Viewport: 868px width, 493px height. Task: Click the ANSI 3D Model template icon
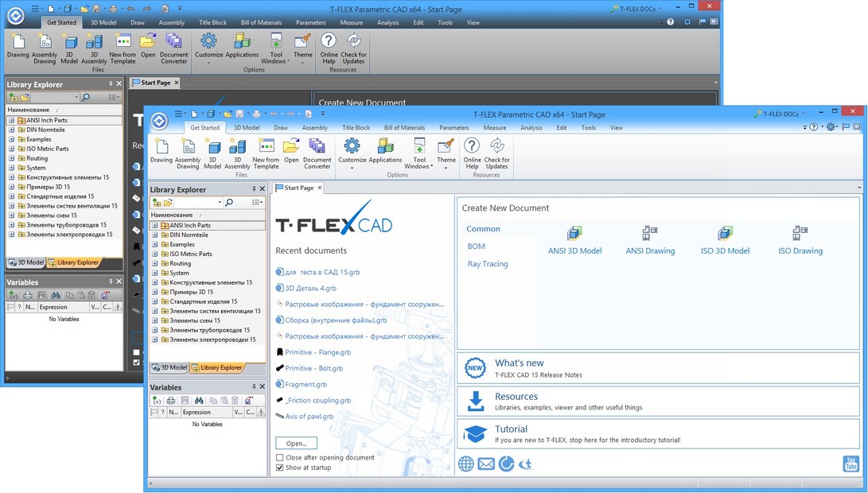574,233
